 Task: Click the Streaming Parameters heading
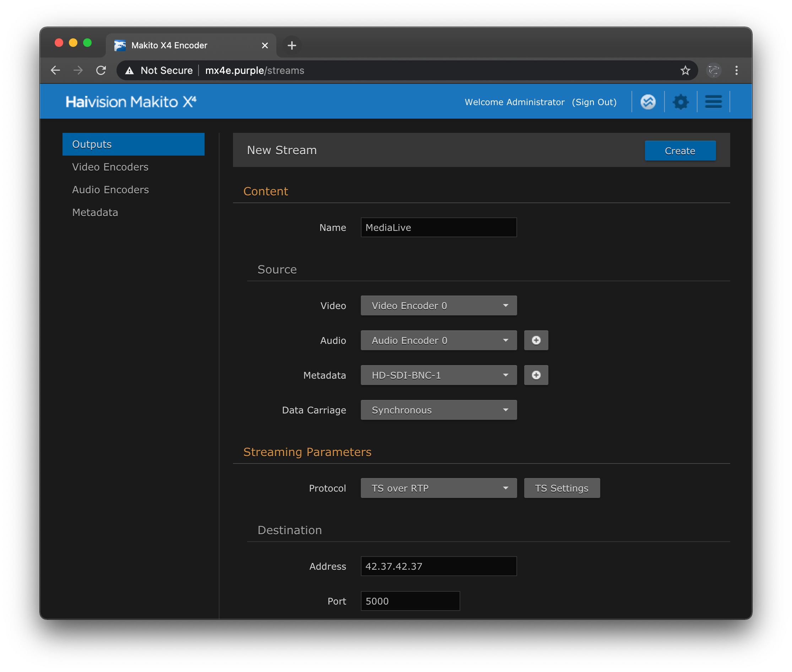click(x=308, y=452)
